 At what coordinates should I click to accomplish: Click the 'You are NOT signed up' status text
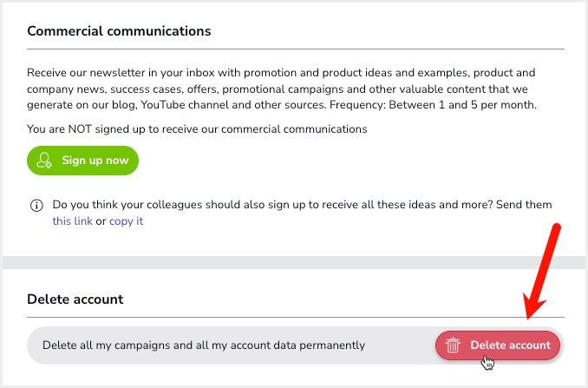(x=197, y=129)
